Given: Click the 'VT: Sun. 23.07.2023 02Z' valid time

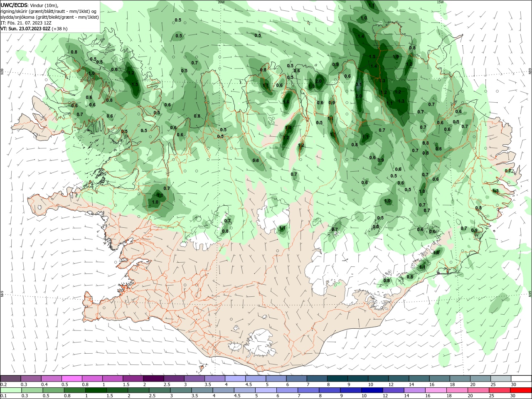Looking at the screenshot, I should pos(26,29).
